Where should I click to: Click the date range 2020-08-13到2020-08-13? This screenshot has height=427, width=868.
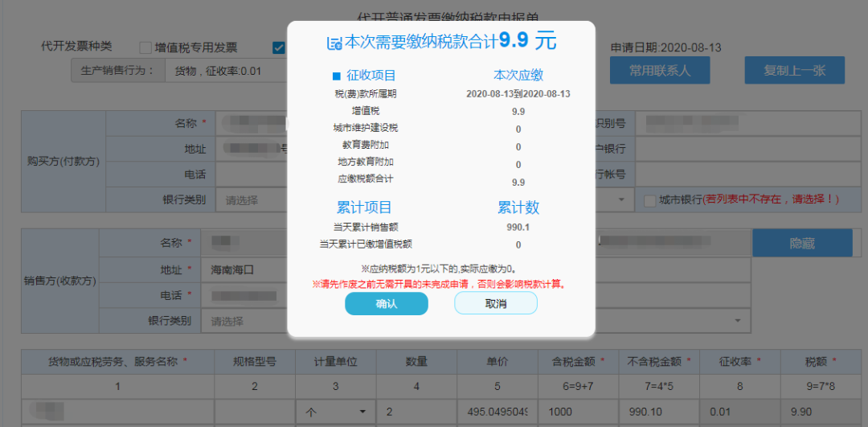click(518, 93)
